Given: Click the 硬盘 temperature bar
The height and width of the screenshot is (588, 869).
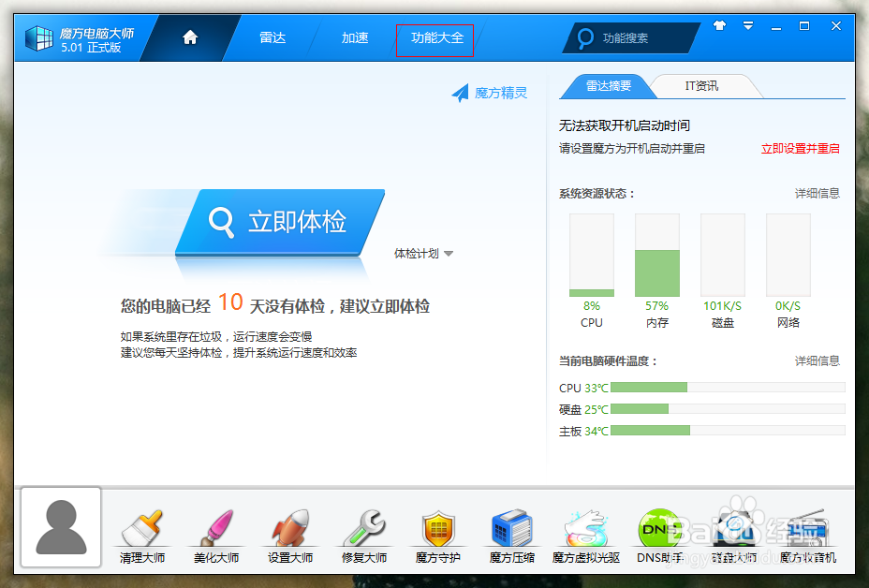Looking at the screenshot, I should tap(728, 409).
